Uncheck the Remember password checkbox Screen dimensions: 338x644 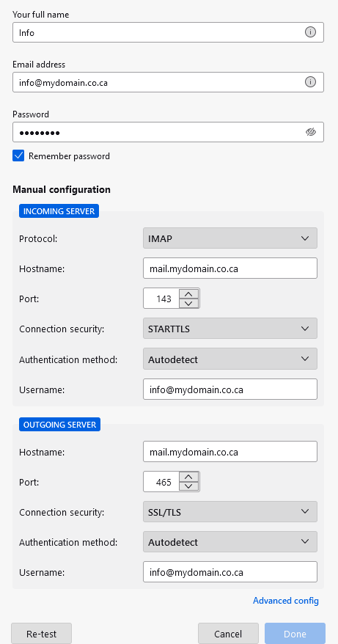(x=18, y=155)
